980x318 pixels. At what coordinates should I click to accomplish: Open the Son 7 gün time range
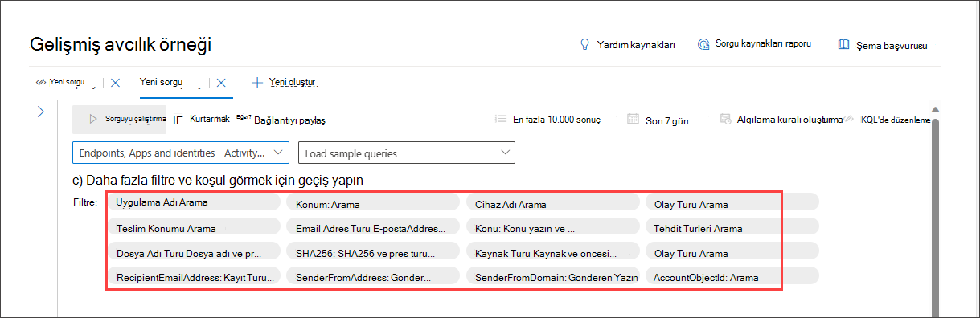(658, 120)
